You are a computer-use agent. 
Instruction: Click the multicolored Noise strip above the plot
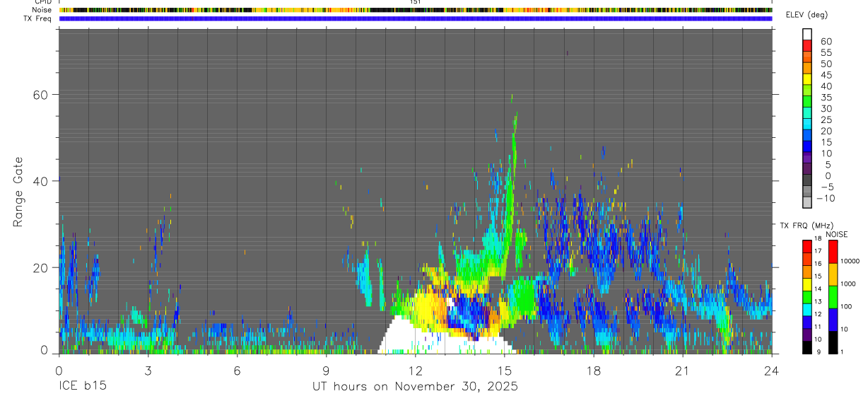(x=415, y=10)
